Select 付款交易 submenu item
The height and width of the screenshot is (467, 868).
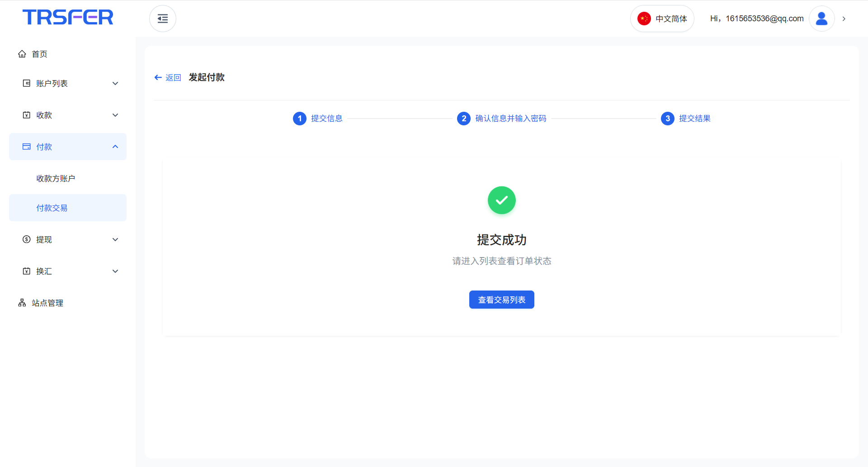(52, 208)
